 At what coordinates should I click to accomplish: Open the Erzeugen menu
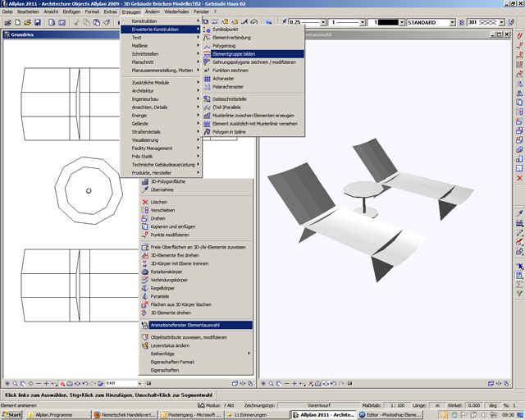pos(130,11)
